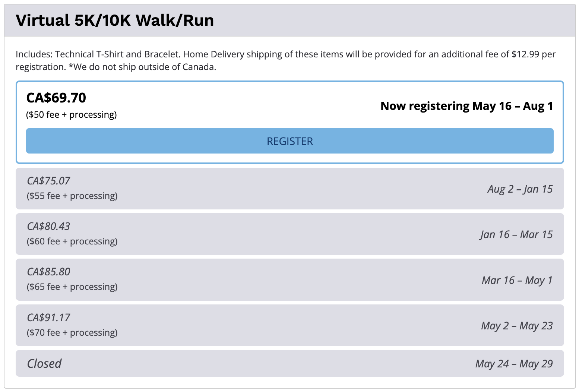Select the CA$75.07 pricing tier row
The width and height of the screenshot is (579, 392).
coord(289,189)
